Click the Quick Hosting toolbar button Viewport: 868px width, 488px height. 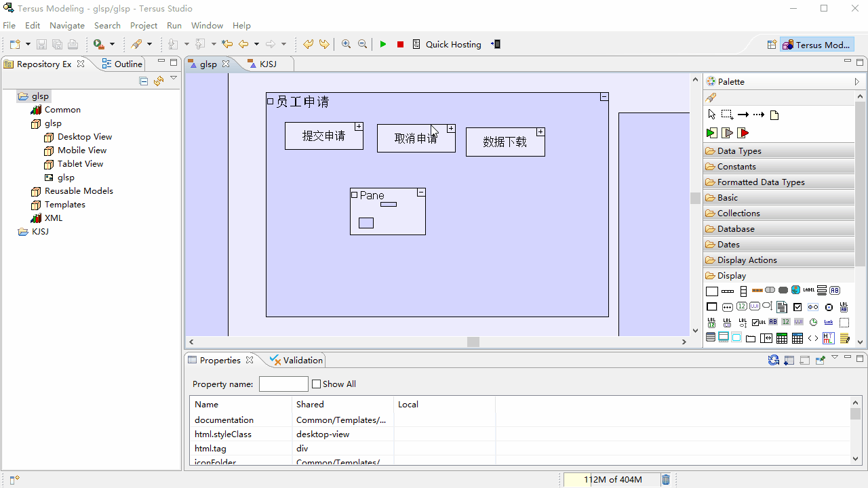tap(447, 44)
